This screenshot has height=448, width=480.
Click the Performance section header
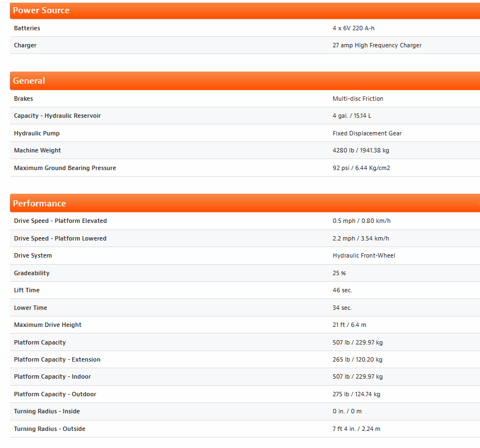click(x=40, y=204)
